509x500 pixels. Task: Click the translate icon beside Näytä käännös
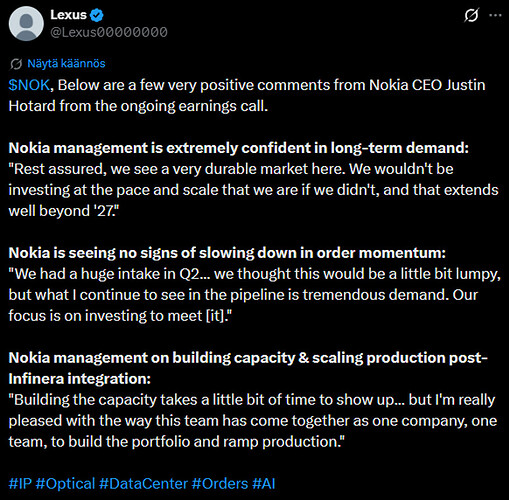coord(16,64)
